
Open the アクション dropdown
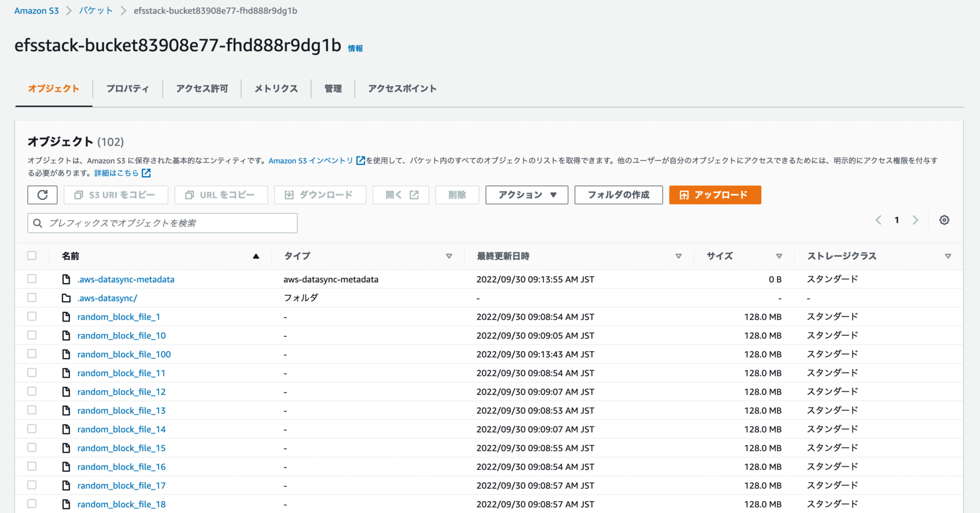tap(526, 195)
